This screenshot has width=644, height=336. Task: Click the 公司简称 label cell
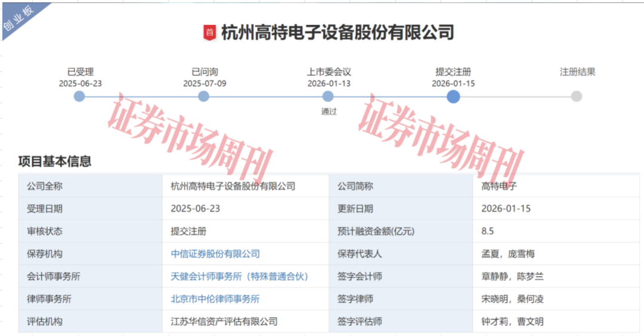(401, 186)
